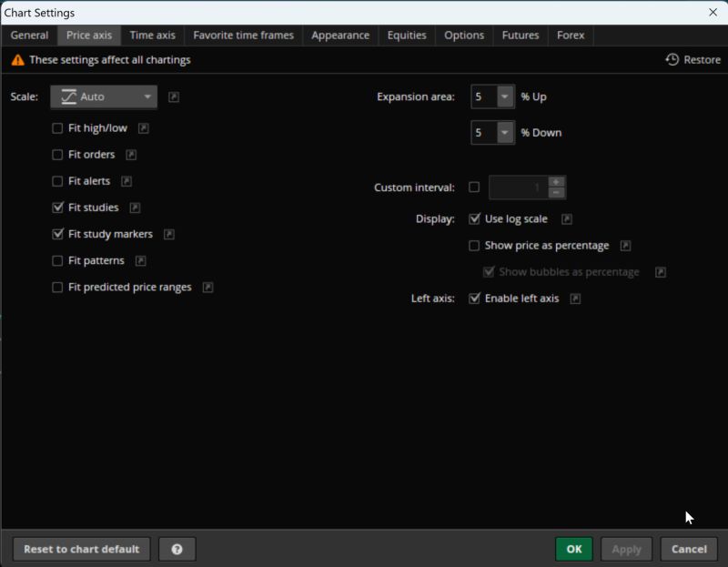The image size is (728, 567).
Task: Open the settings link icon beside Scale dropdown
Action: [173, 96]
